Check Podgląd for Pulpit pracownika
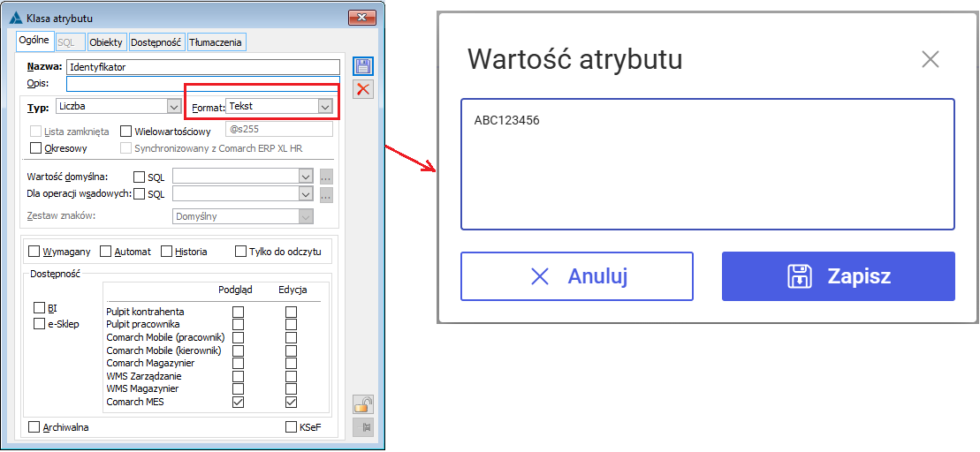980x452 pixels. pyautogui.click(x=238, y=325)
